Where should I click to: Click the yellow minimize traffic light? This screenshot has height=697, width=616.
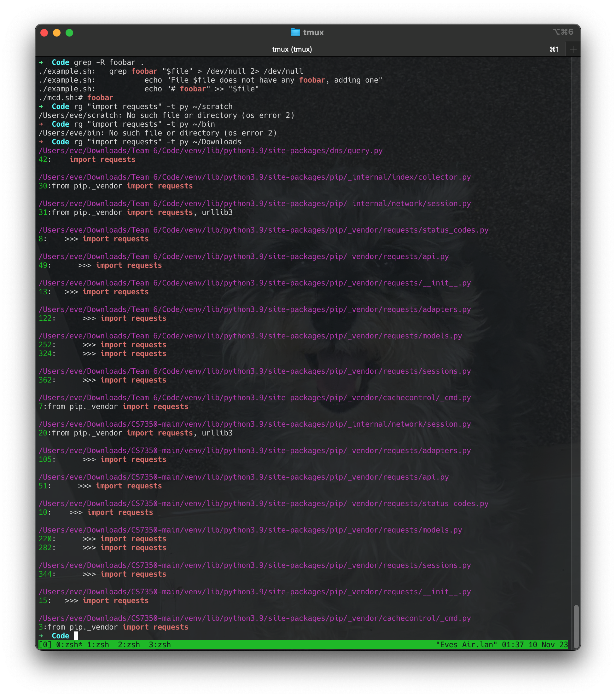(x=57, y=33)
